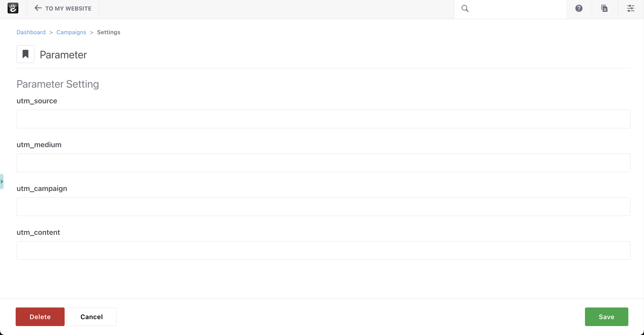Click the utm_source field label
This screenshot has height=335, width=644.
click(37, 101)
